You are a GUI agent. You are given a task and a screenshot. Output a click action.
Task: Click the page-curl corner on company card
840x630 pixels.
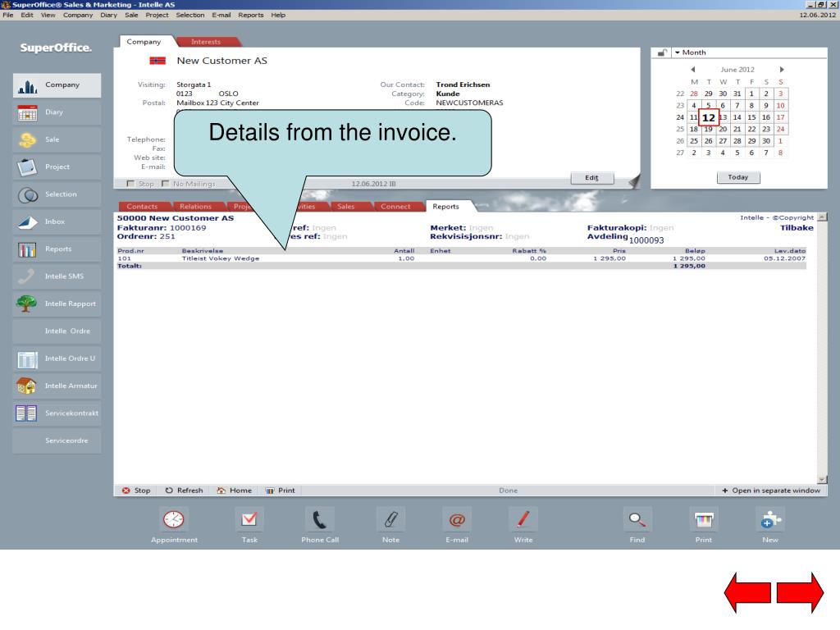coord(635,182)
